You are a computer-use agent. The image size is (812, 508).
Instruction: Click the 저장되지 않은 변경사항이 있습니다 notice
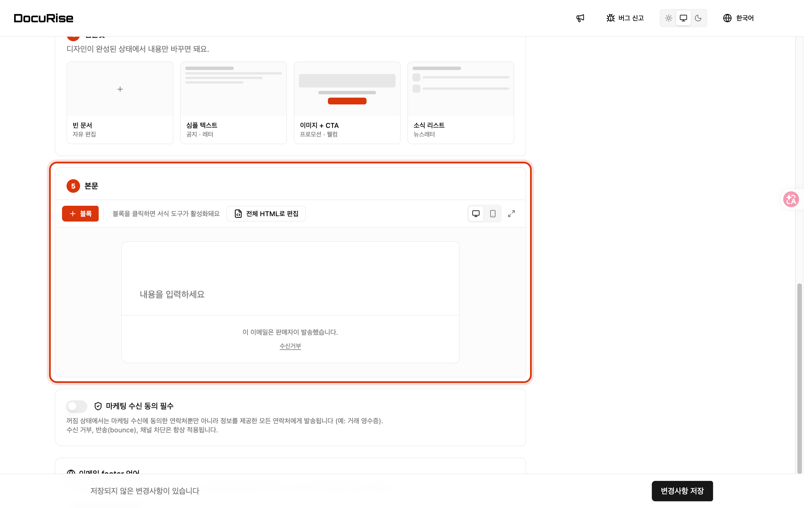click(x=145, y=491)
